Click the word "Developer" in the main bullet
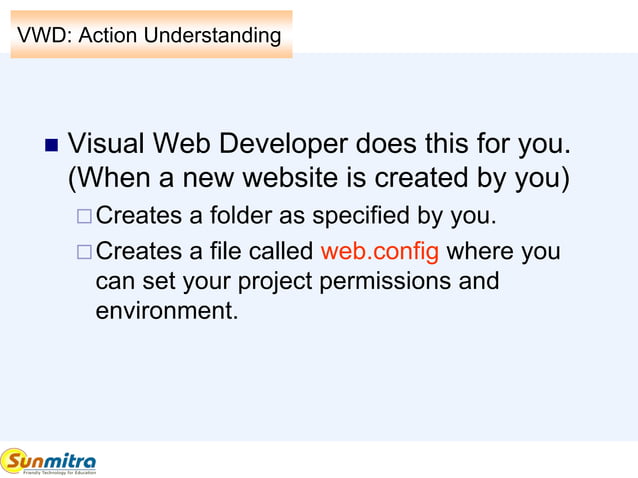The width and height of the screenshot is (638, 478). (x=284, y=144)
